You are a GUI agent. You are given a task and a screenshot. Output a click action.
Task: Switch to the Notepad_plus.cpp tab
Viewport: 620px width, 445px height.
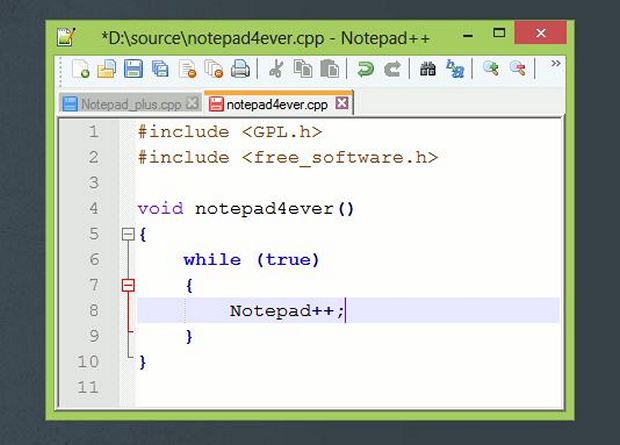click(x=130, y=104)
